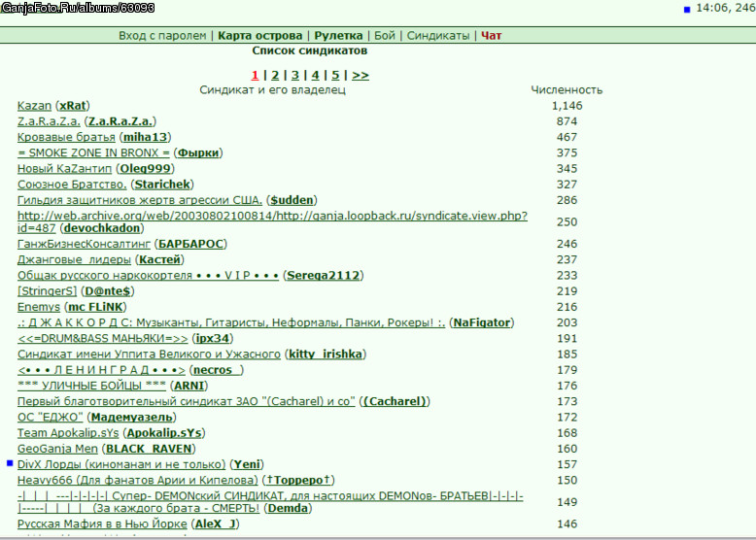View owner D@nte$ profile
756x540 pixels.
[108, 291]
